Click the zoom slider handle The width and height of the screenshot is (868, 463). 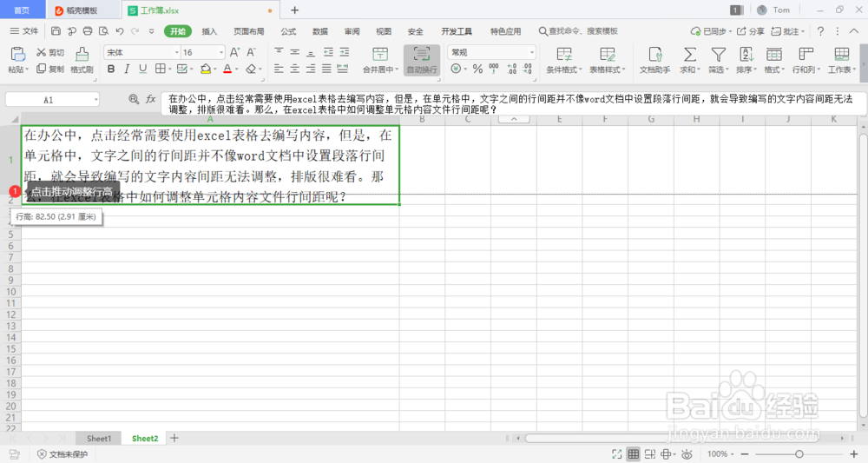pos(799,454)
